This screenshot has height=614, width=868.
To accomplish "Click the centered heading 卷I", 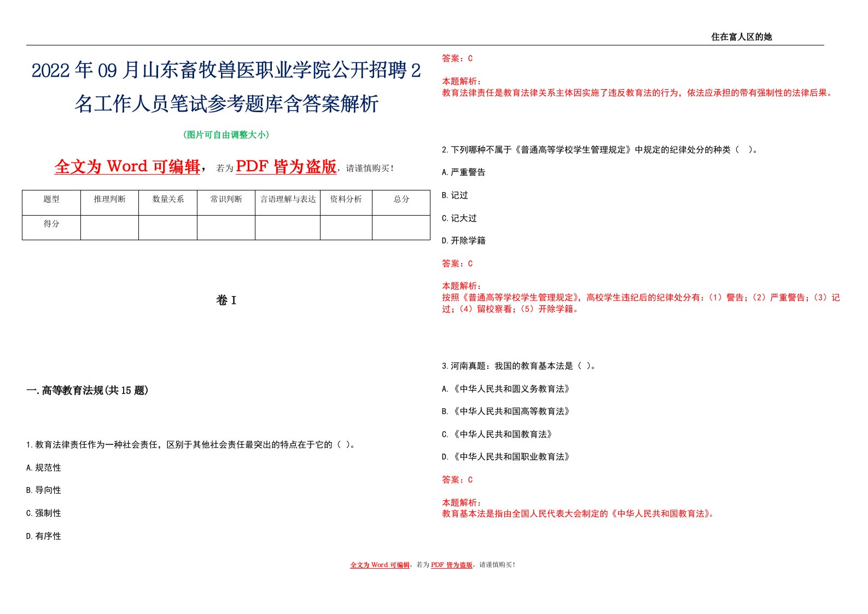I will pyautogui.click(x=226, y=300).
